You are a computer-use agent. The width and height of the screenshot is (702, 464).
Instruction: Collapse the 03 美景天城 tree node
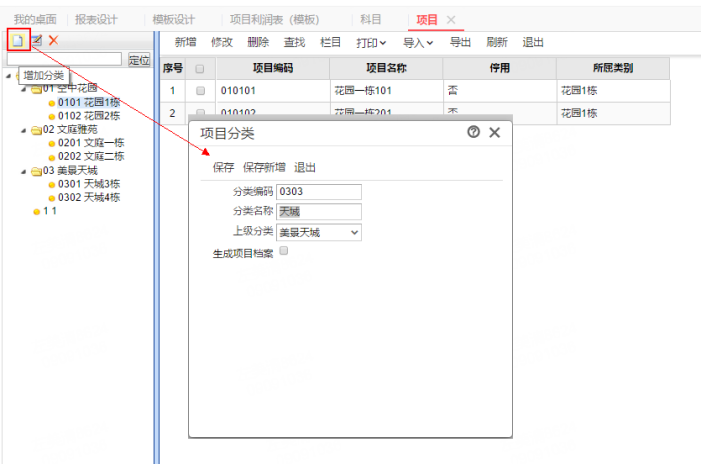[x=23, y=171]
